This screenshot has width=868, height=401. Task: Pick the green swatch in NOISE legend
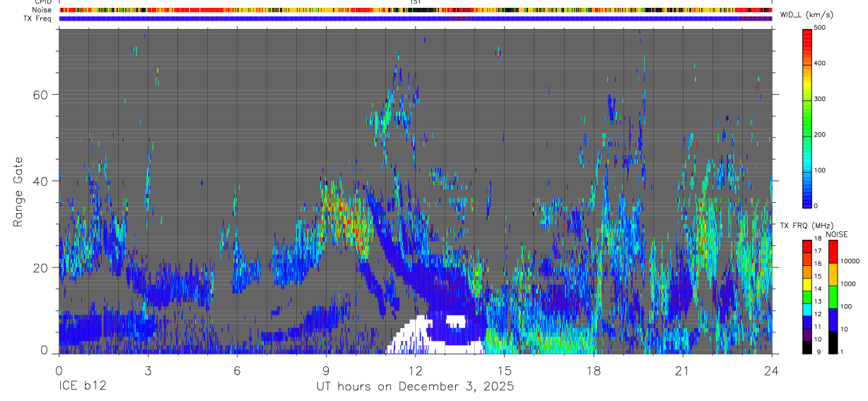[833, 297]
